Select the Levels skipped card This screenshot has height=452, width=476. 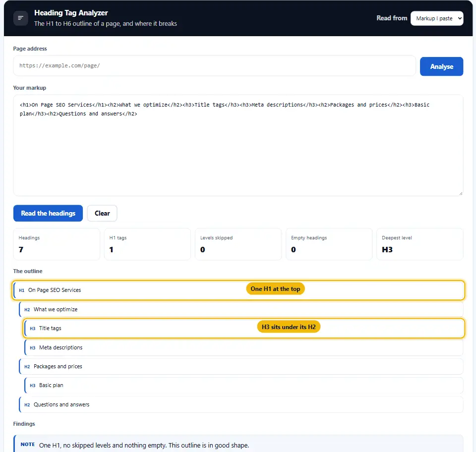(238, 244)
